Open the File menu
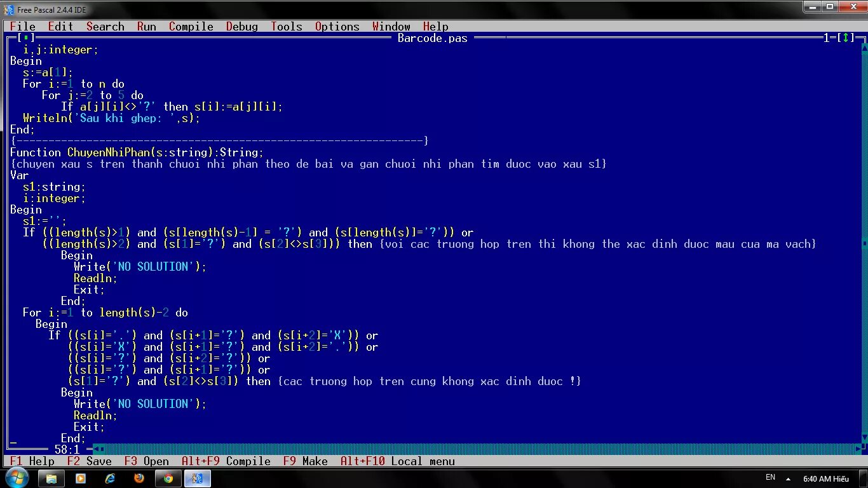The image size is (868, 488). (x=23, y=27)
